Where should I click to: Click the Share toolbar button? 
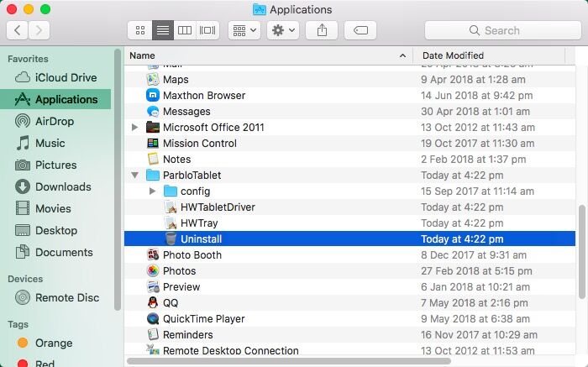tap(322, 30)
